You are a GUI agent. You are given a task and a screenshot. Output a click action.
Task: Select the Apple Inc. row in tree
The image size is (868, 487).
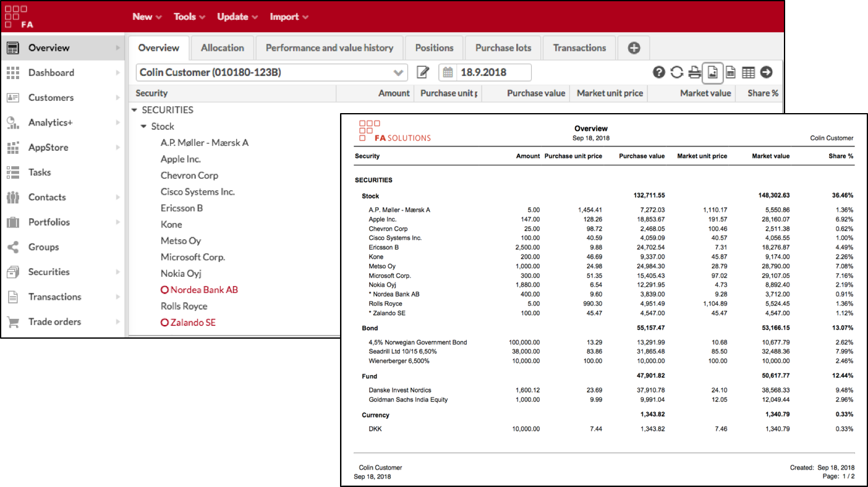point(181,159)
